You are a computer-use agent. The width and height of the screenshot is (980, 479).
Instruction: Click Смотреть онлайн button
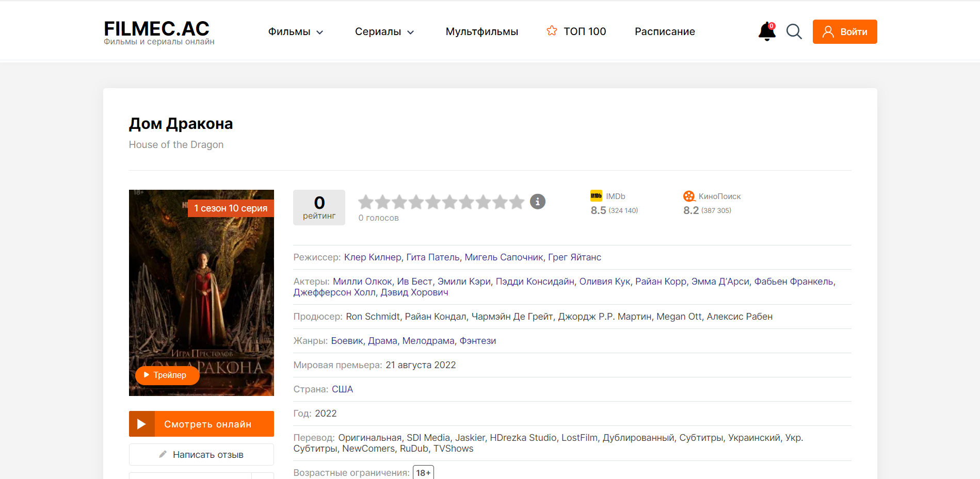[201, 424]
